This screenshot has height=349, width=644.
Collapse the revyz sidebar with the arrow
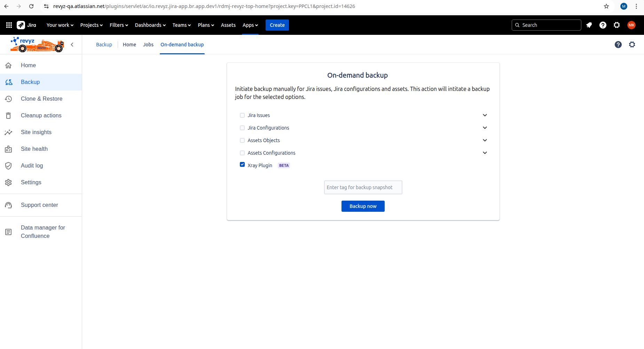point(72,45)
